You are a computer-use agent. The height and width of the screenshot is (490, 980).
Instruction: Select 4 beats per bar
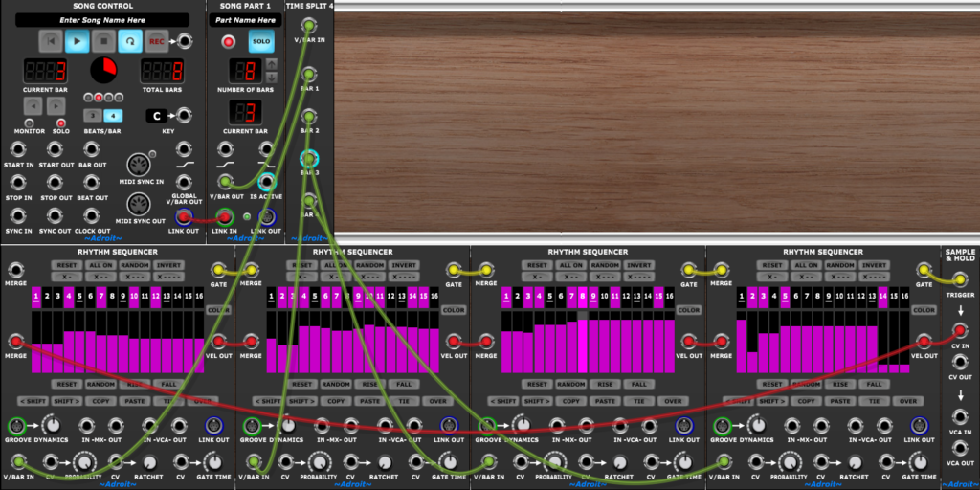(113, 116)
